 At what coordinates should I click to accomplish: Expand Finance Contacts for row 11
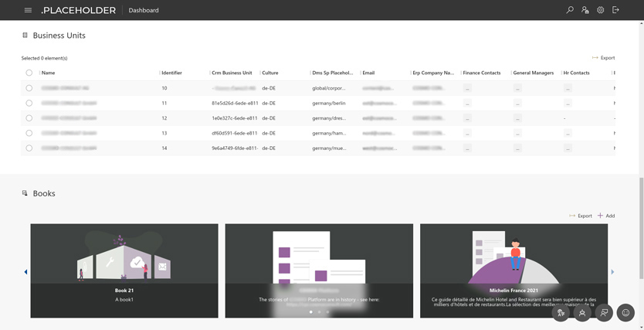[467, 104]
